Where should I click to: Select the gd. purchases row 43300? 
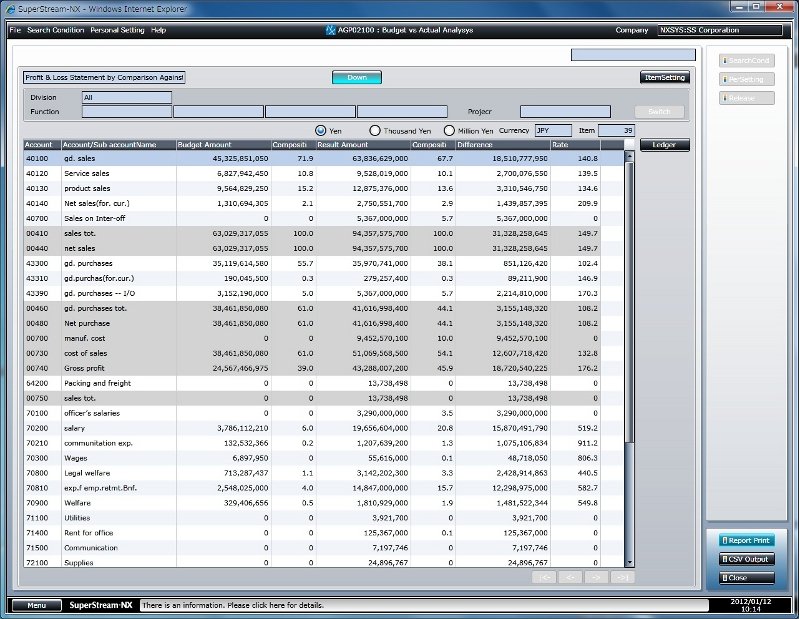(323, 263)
